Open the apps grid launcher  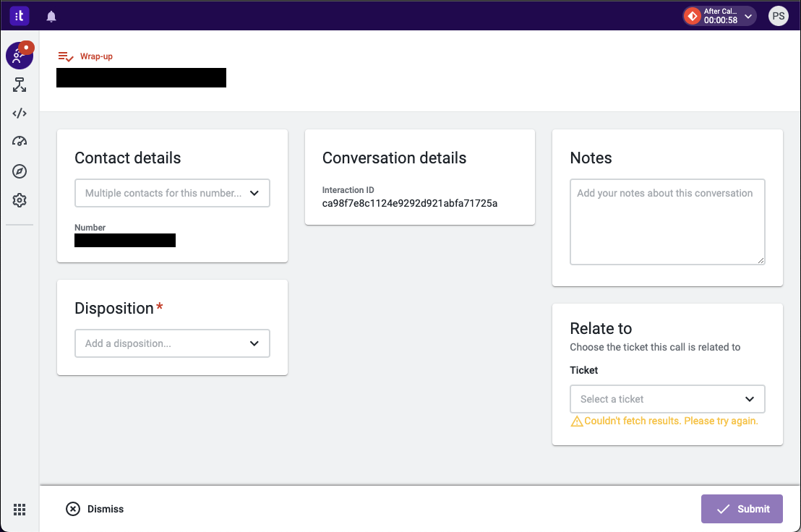point(20,510)
